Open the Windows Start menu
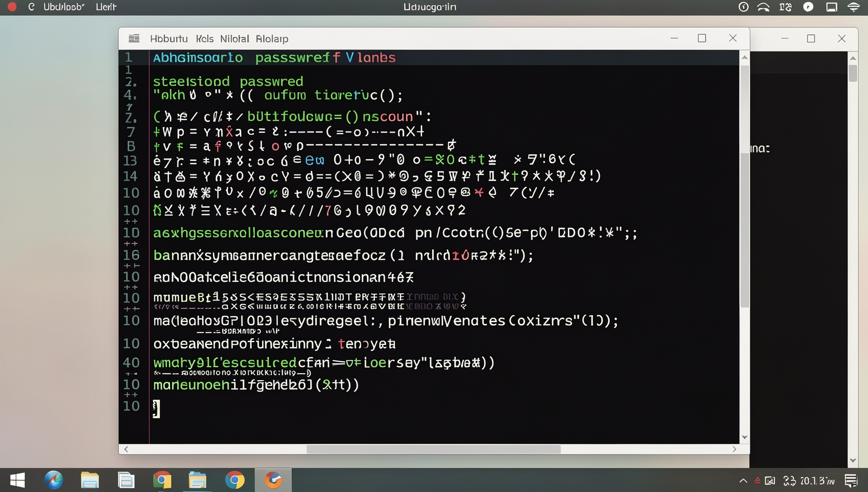Screen dimensions: 868x492 coord(17,480)
